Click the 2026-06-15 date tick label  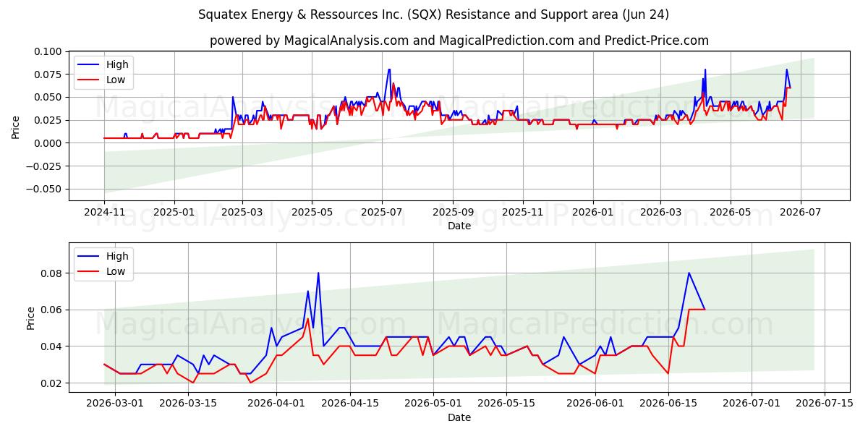coord(669,404)
